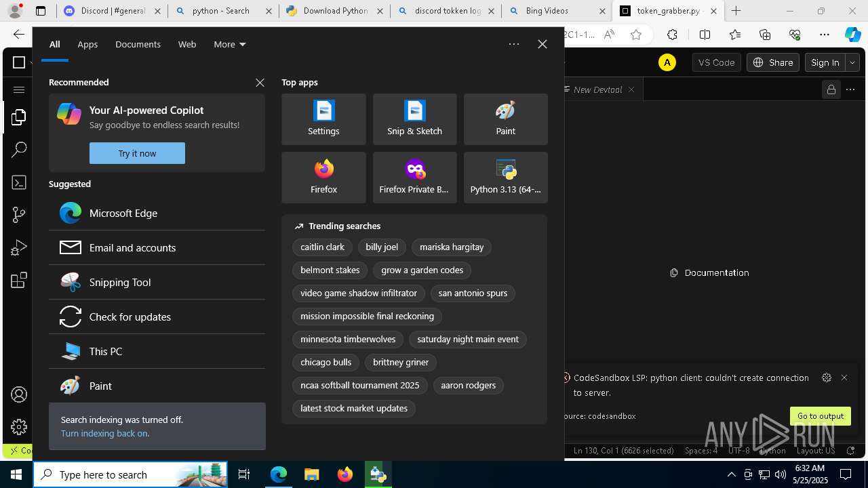Click the VS Code button
Image resolution: width=868 pixels, height=488 pixels.
(x=716, y=62)
